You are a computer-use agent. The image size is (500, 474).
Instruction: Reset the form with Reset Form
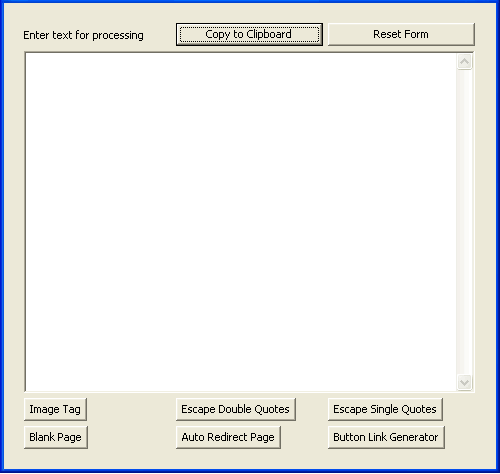coord(401,34)
